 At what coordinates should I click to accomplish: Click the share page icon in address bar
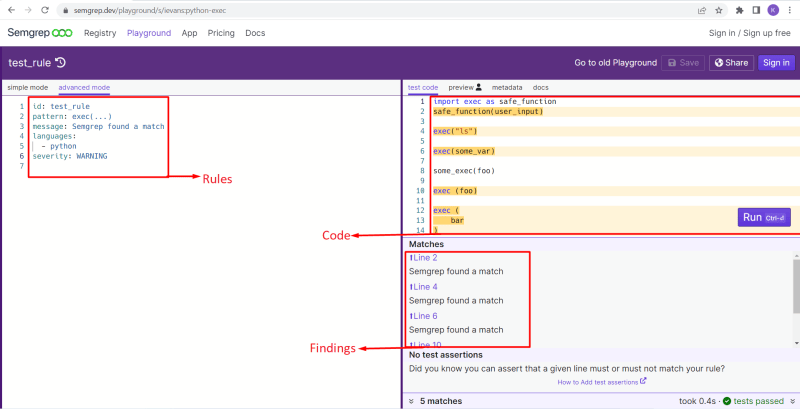pos(703,10)
